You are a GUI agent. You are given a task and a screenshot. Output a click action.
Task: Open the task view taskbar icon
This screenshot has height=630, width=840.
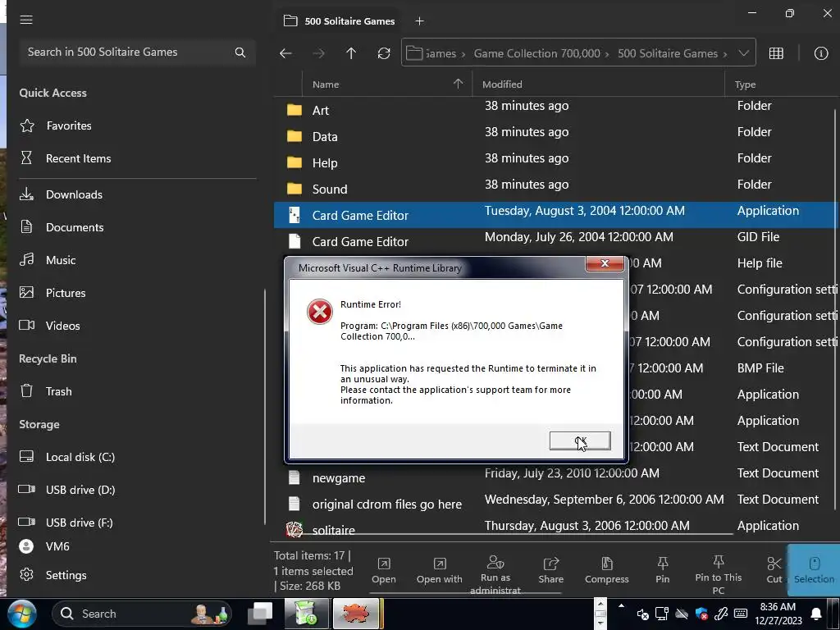pos(260,614)
